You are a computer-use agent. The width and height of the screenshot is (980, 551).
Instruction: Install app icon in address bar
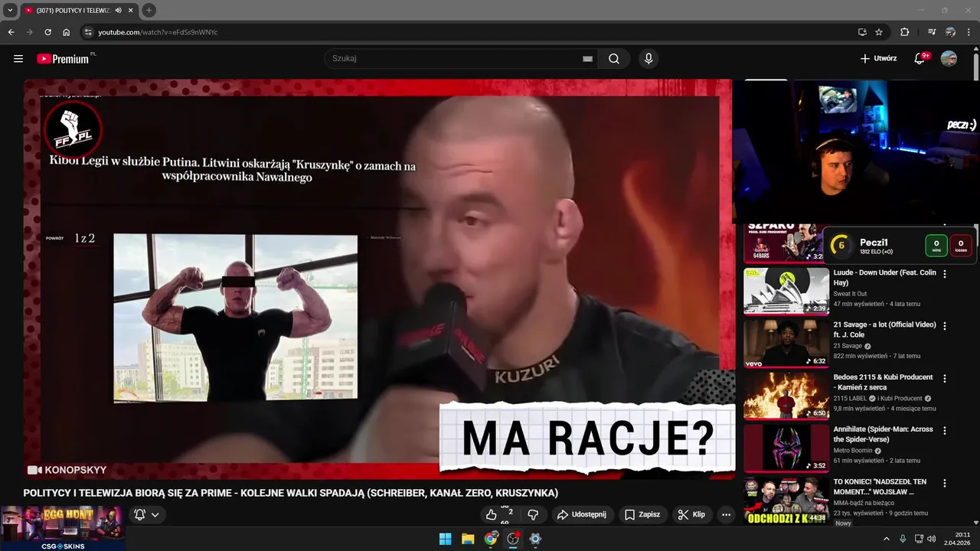[x=862, y=32]
